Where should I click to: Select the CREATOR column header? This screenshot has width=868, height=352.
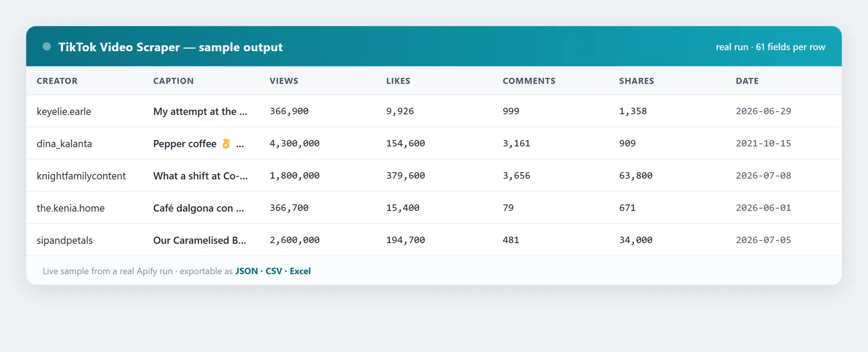tap(57, 81)
